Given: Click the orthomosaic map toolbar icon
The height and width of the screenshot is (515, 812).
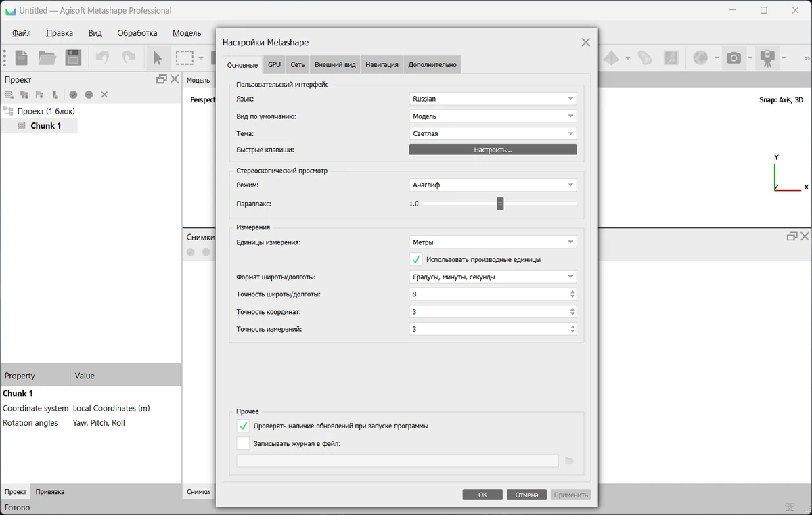Looking at the screenshot, I should [671, 58].
